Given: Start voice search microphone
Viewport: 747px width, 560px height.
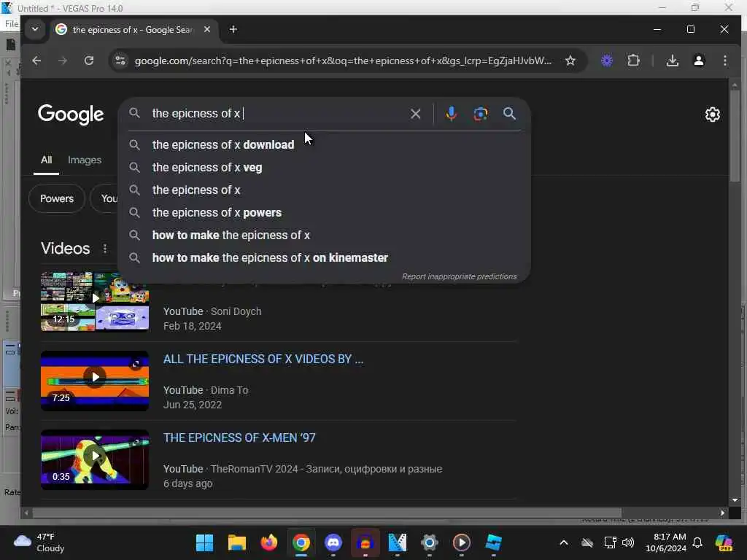Looking at the screenshot, I should 451,114.
